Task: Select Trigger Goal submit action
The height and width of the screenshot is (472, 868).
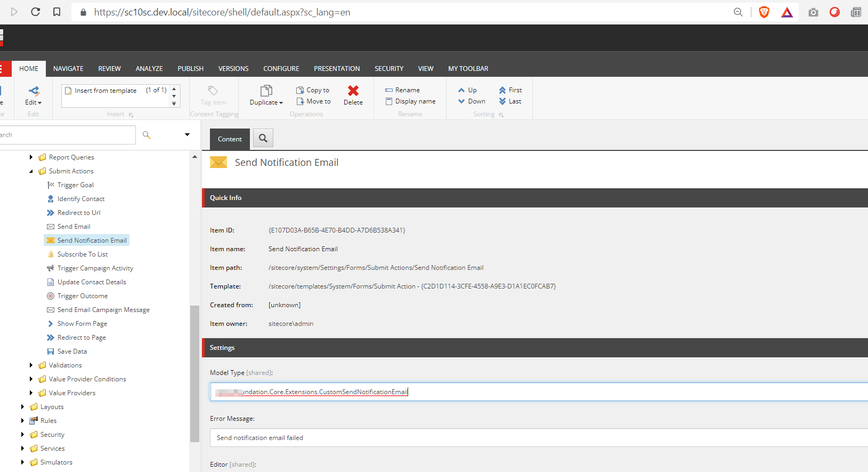Action: (70, 185)
